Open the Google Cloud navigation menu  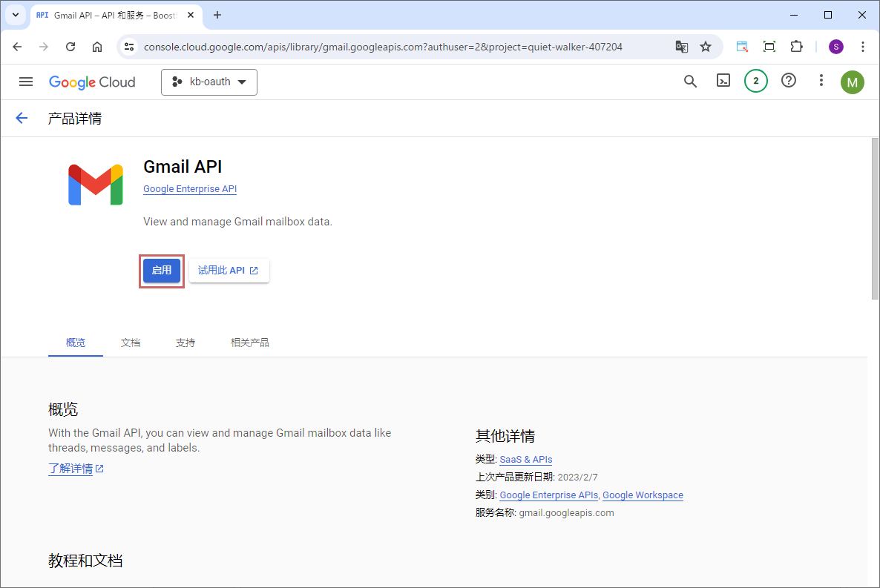tap(26, 82)
